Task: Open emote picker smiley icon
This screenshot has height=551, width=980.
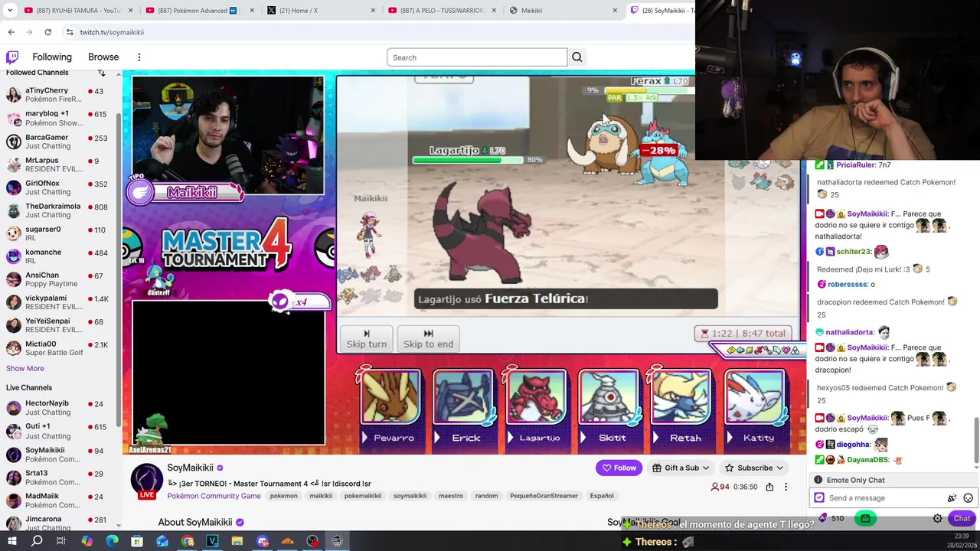Action: (x=968, y=498)
